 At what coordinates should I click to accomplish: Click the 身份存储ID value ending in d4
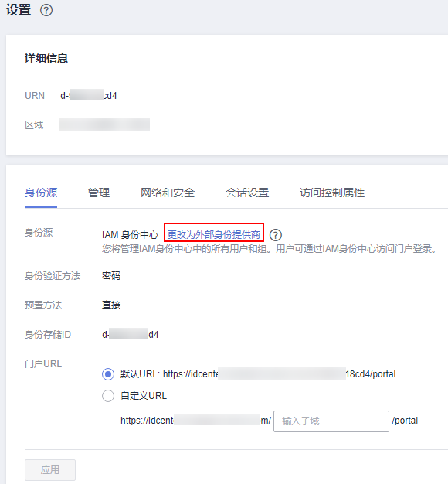tap(130, 335)
